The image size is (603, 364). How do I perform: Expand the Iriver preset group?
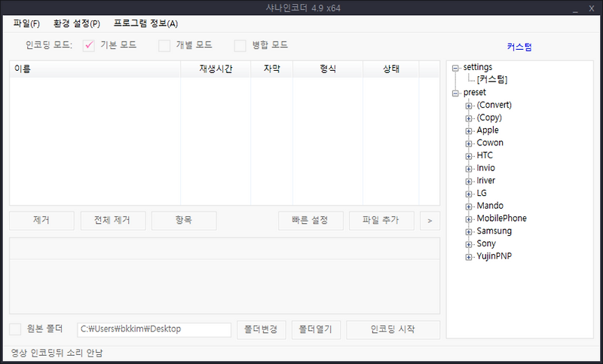(x=468, y=182)
